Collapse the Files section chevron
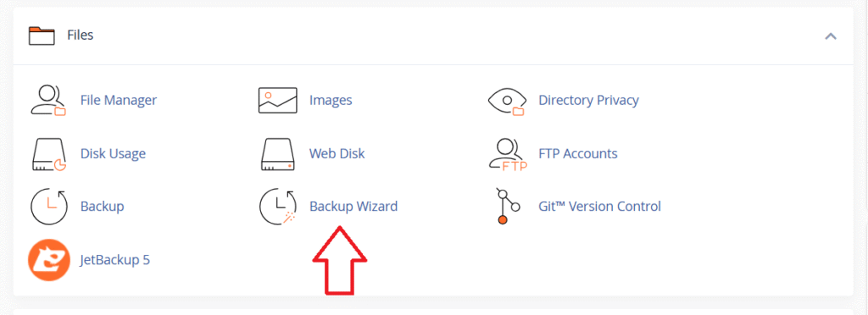The width and height of the screenshot is (868, 315). [831, 36]
